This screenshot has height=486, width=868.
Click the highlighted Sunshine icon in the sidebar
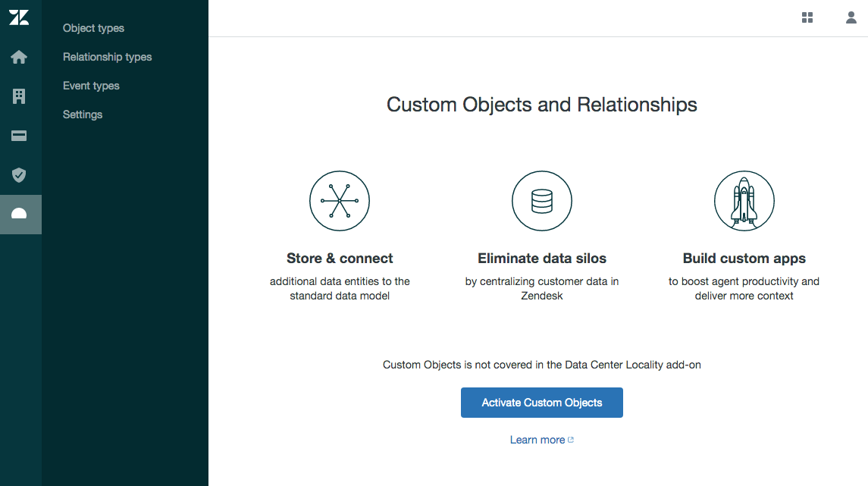tap(20, 215)
